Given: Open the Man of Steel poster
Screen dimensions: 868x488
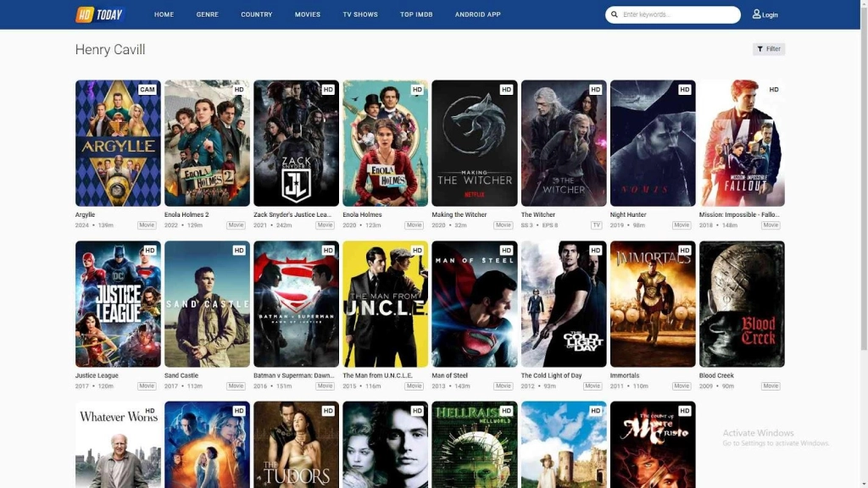Looking at the screenshot, I should [x=475, y=304].
